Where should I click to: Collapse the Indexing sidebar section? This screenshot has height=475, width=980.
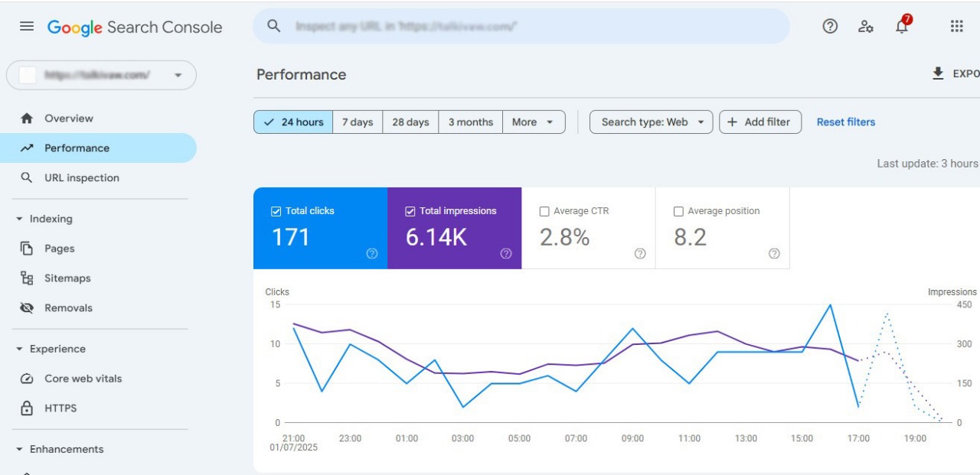pos(20,220)
